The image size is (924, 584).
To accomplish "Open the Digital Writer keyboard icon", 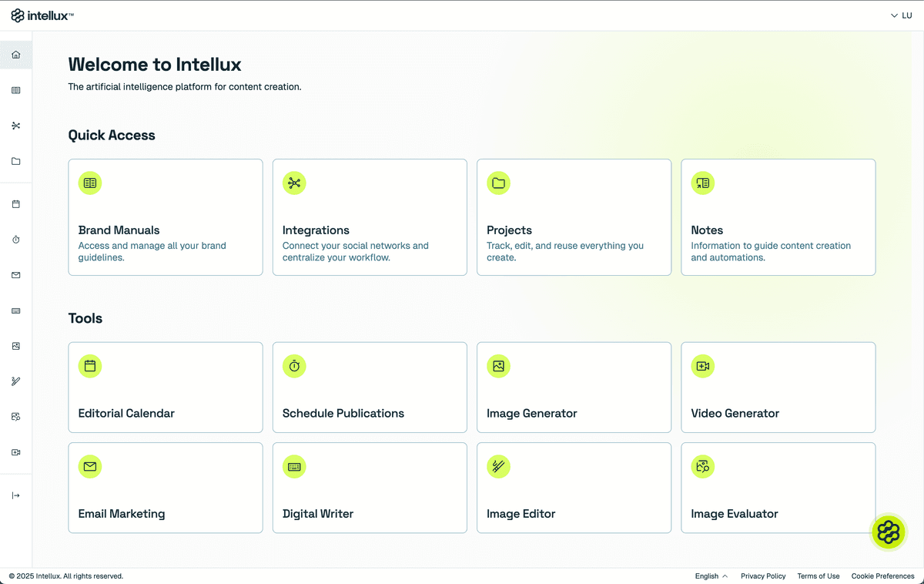I will (15, 310).
